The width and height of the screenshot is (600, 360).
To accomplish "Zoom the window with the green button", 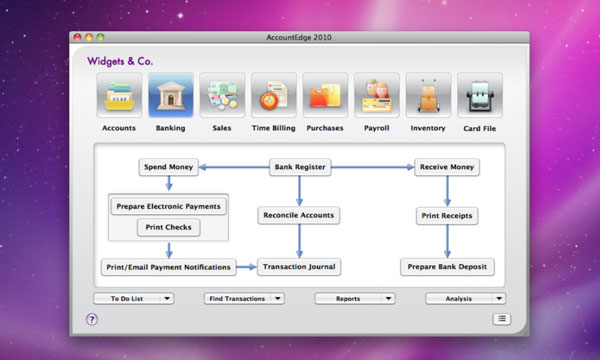I will point(101,37).
